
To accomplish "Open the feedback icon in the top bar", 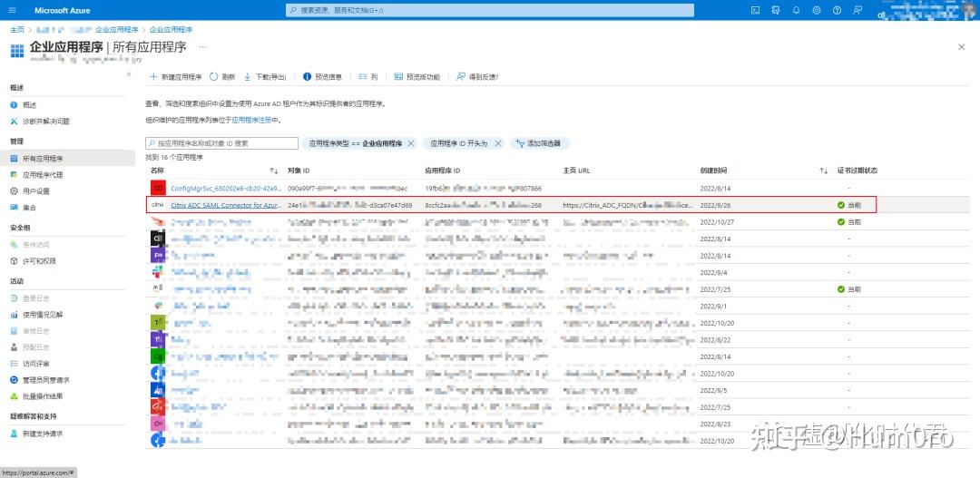I will tap(857, 10).
